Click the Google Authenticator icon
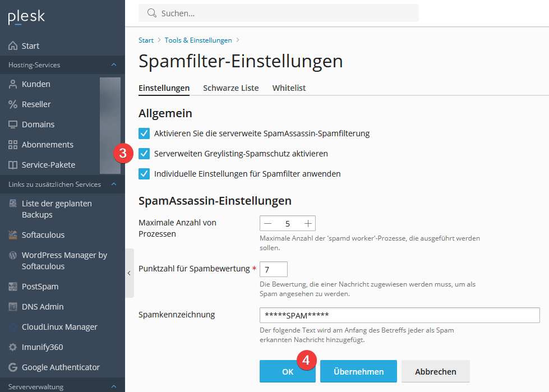 coord(12,367)
